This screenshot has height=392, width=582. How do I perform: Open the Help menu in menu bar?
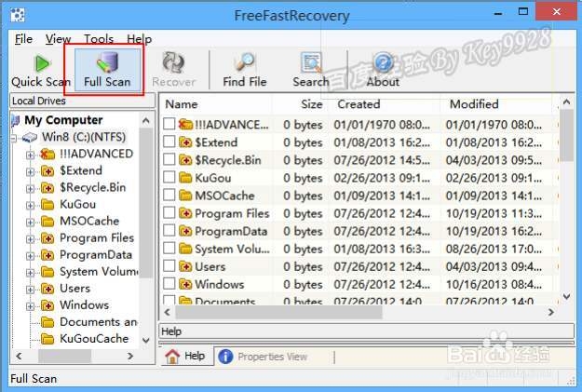pos(139,39)
